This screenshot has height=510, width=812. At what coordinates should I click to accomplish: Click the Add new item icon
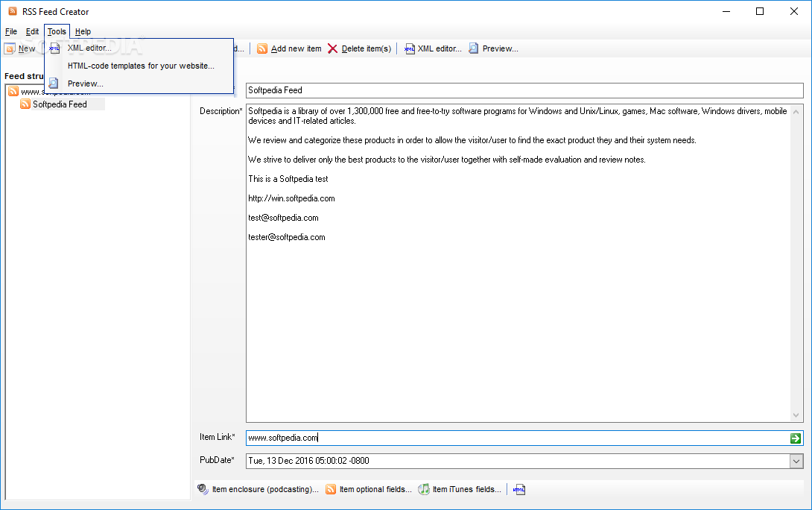262,48
